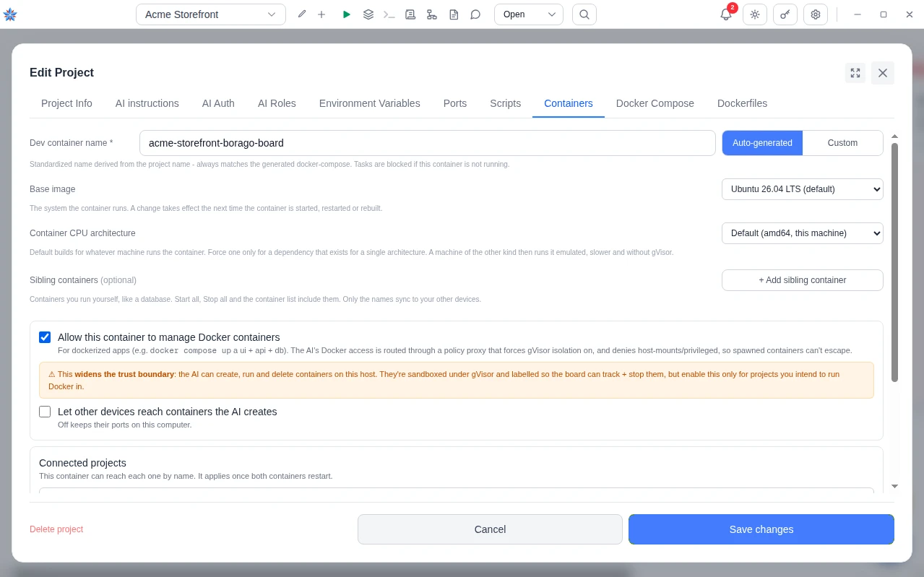Image resolution: width=924 pixels, height=577 pixels.
Task: Click the plus add icon in the toolbar
Action: (321, 14)
